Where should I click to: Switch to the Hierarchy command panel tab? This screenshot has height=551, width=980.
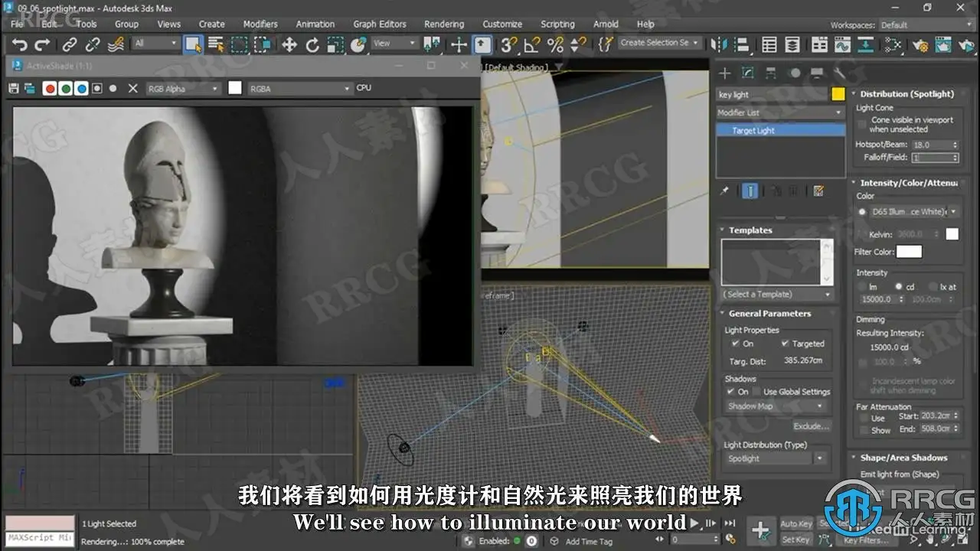click(771, 73)
